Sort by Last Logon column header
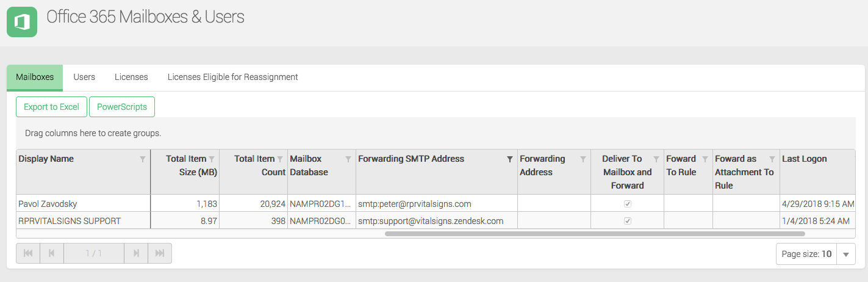Image resolution: width=868 pixels, height=282 pixels. tap(805, 159)
